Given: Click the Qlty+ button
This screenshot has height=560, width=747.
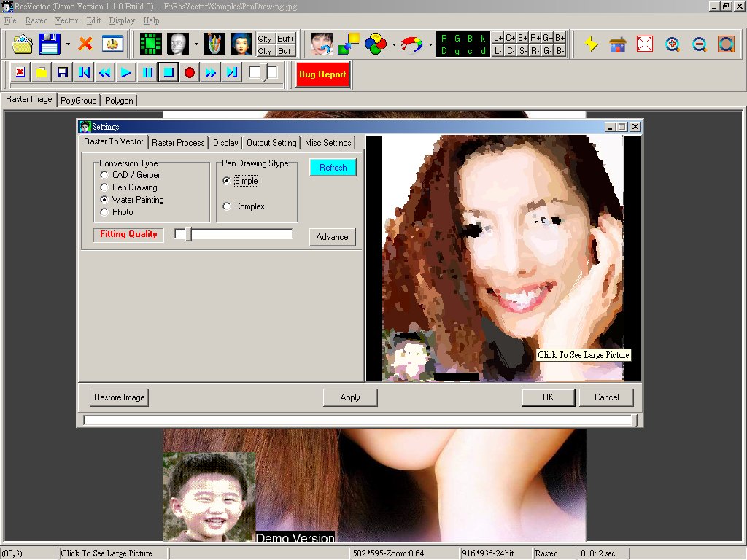Looking at the screenshot, I should (x=266, y=39).
